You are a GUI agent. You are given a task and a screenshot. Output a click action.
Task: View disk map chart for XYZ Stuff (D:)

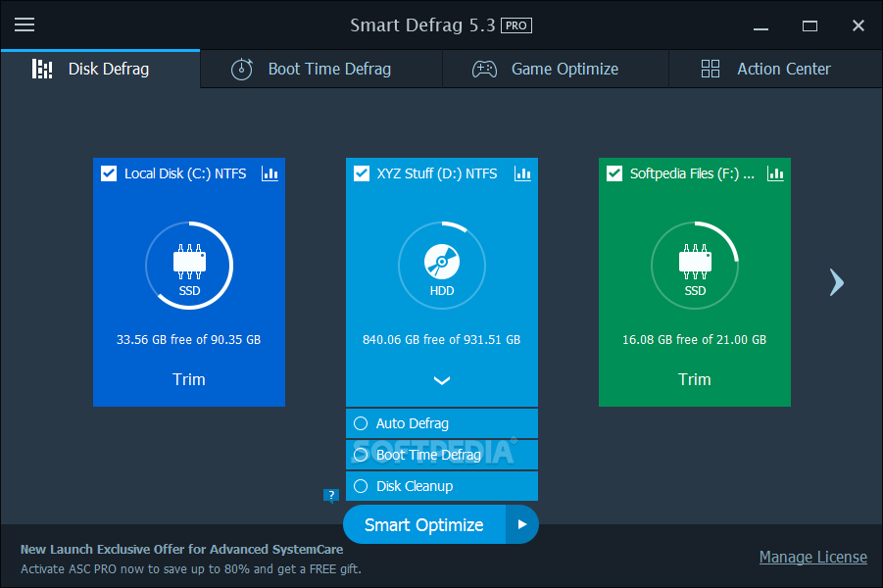522,173
